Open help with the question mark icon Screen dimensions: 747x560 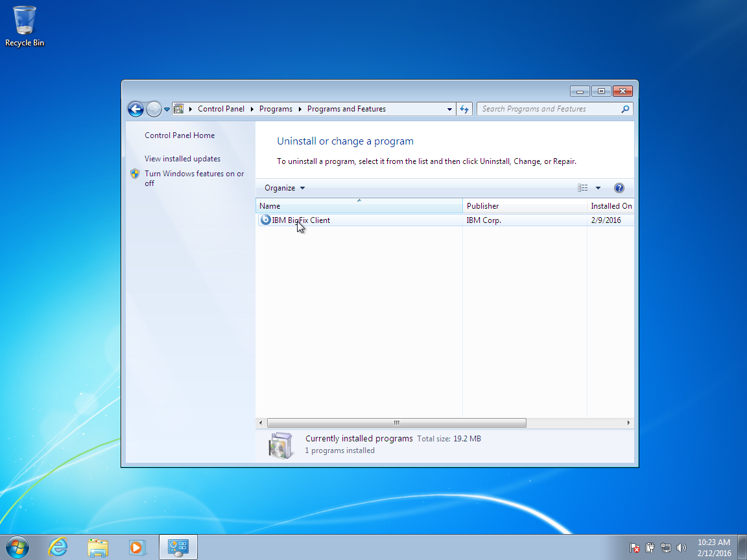coord(619,188)
